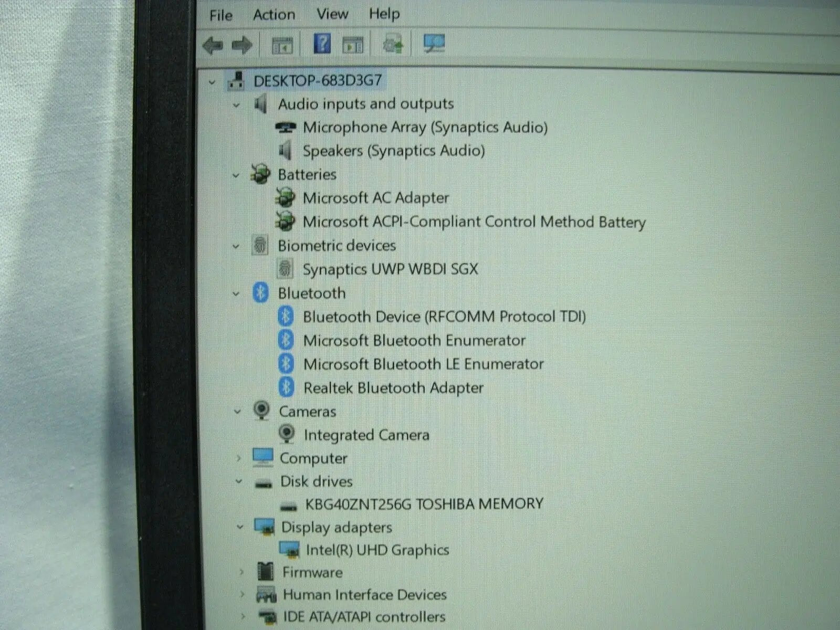
Task: Open the Help menu
Action: 384,14
